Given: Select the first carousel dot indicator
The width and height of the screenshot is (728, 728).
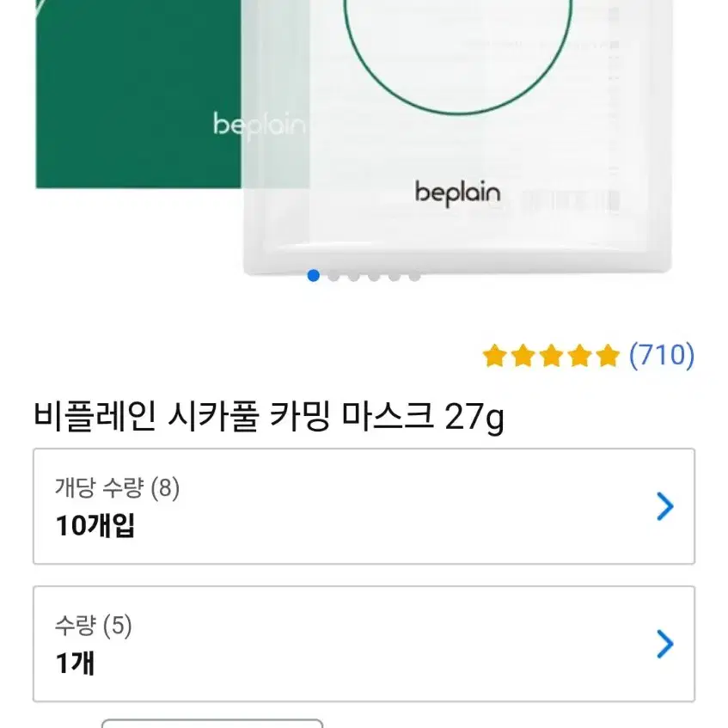Looking at the screenshot, I should click(x=314, y=276).
